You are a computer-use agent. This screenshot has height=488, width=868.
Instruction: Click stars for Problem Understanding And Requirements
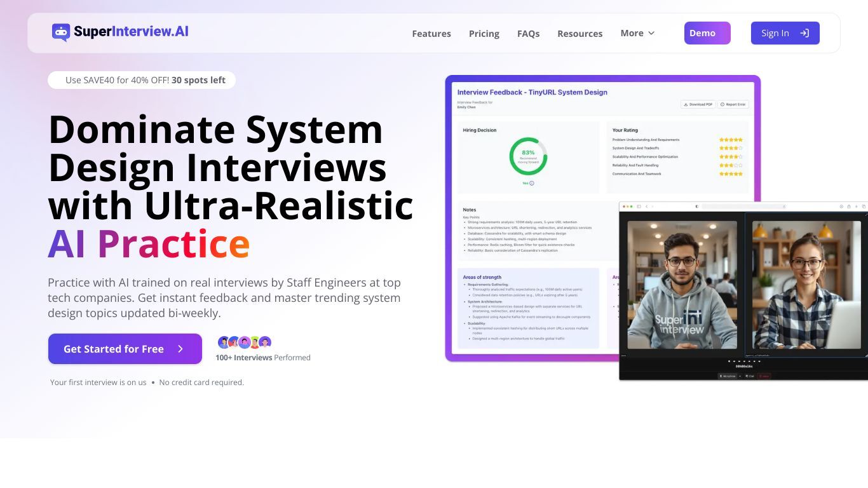pos(731,140)
